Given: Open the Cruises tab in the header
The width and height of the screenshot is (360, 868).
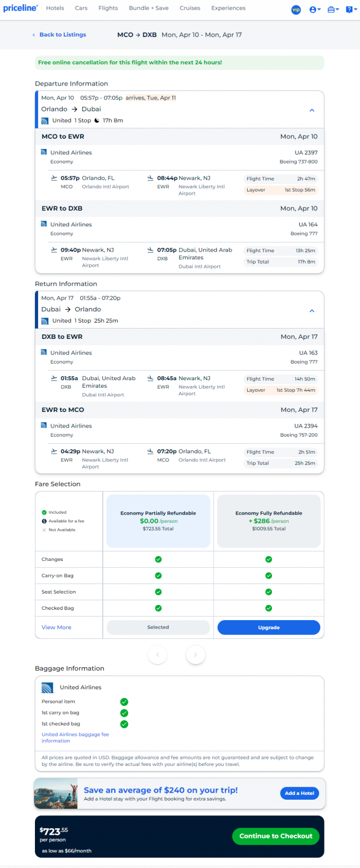Looking at the screenshot, I should tap(190, 8).
